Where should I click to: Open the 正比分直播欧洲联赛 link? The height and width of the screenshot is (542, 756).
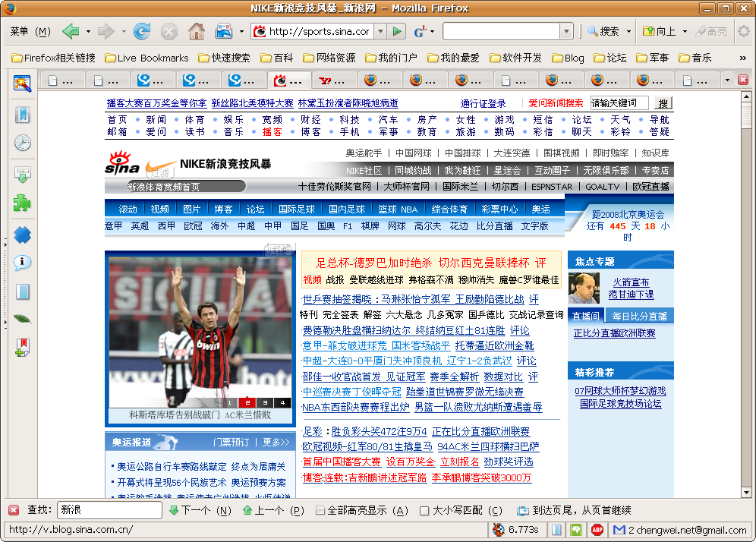tap(614, 333)
